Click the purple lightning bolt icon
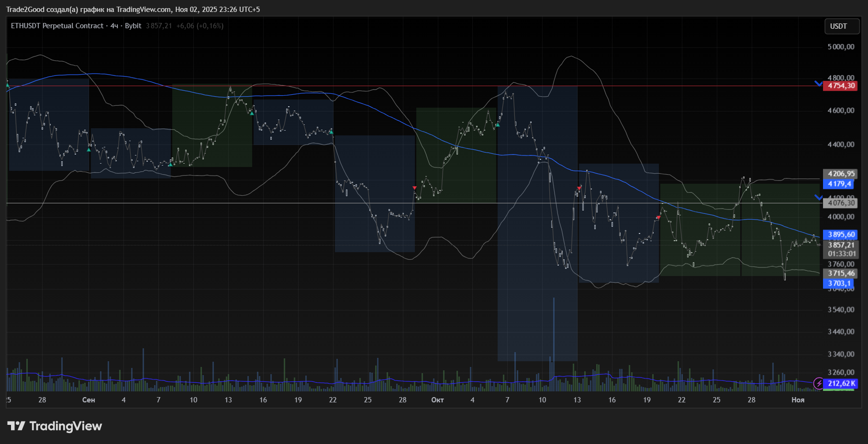The width and height of the screenshot is (868, 444). [x=819, y=383]
